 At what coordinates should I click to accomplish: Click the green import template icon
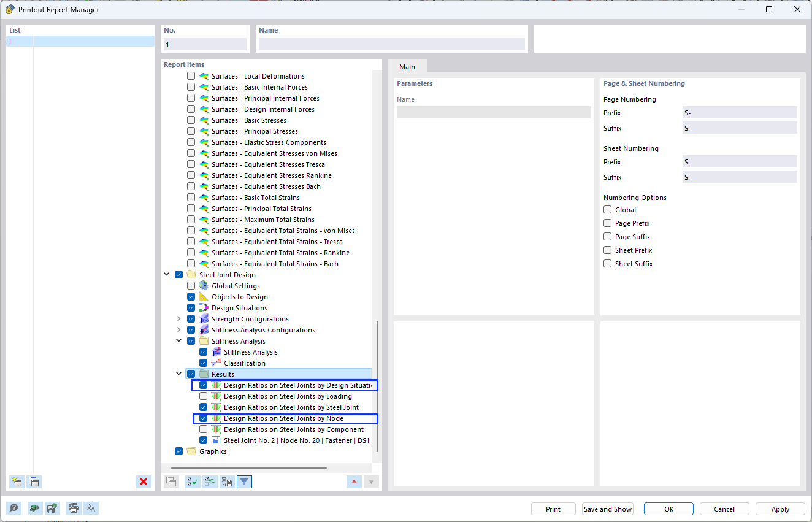[35, 508]
